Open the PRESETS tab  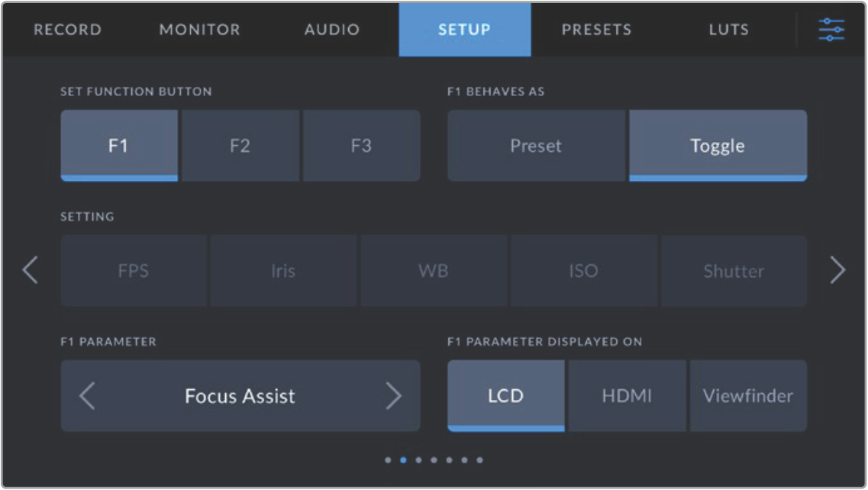(596, 30)
